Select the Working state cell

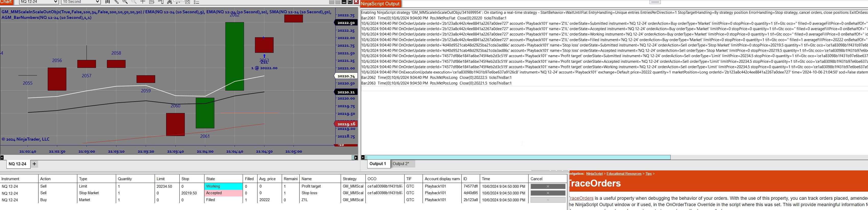coord(224,187)
